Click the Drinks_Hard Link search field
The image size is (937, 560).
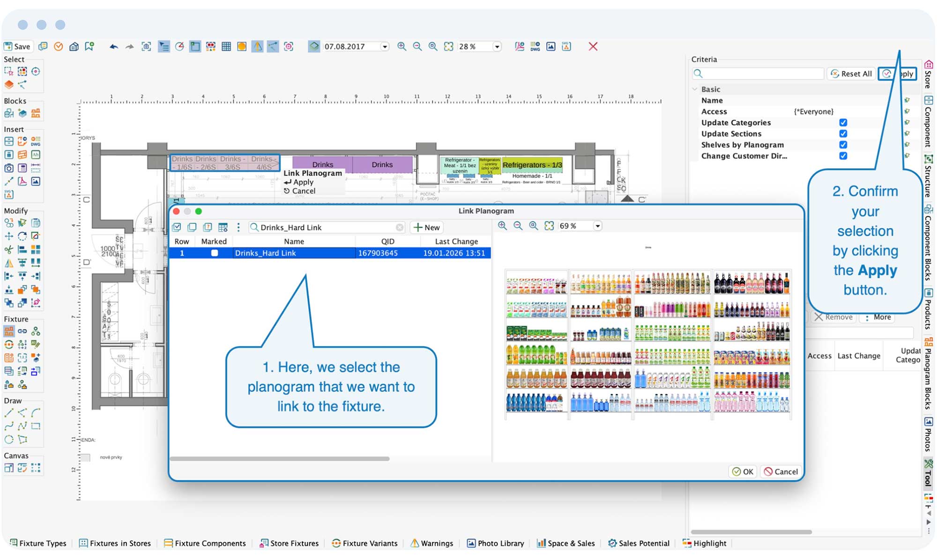pos(327,228)
